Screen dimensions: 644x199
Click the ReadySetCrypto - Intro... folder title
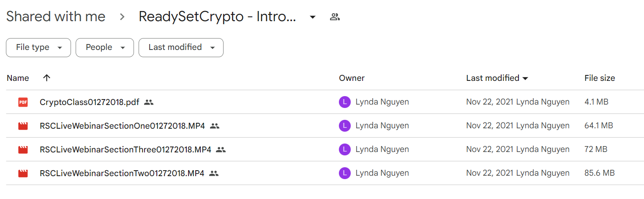[x=217, y=17]
